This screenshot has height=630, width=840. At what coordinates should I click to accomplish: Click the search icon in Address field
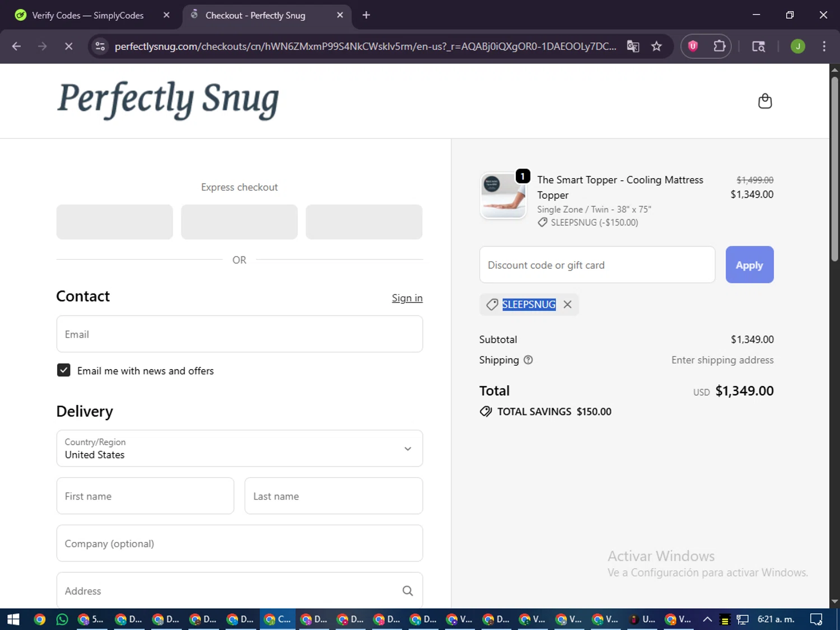pos(408,591)
